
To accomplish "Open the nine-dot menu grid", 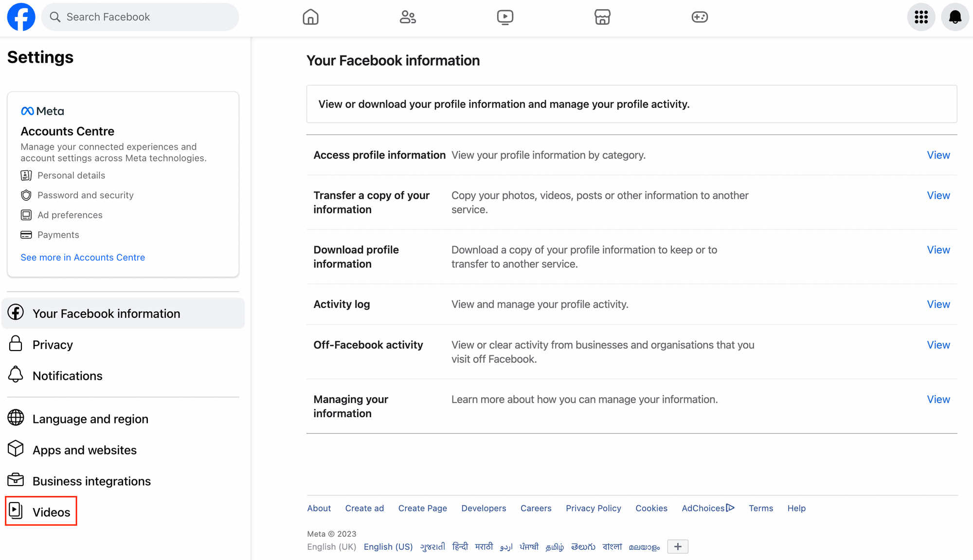I will (921, 17).
